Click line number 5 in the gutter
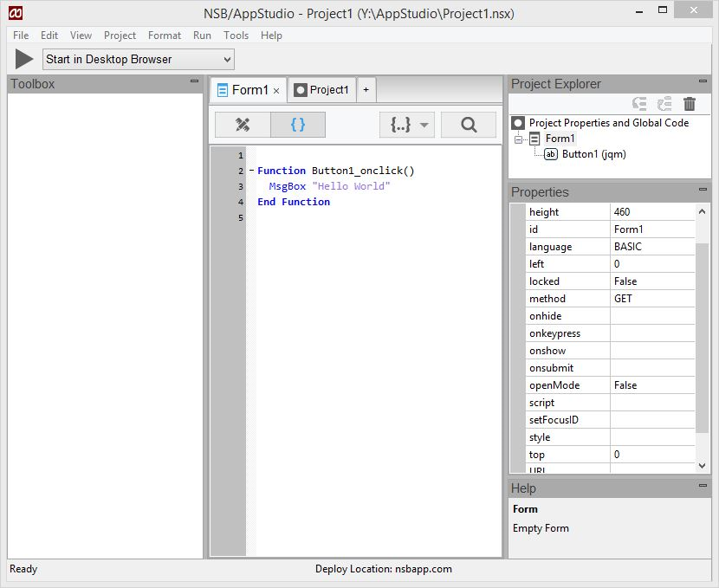719x588 pixels. 241,217
